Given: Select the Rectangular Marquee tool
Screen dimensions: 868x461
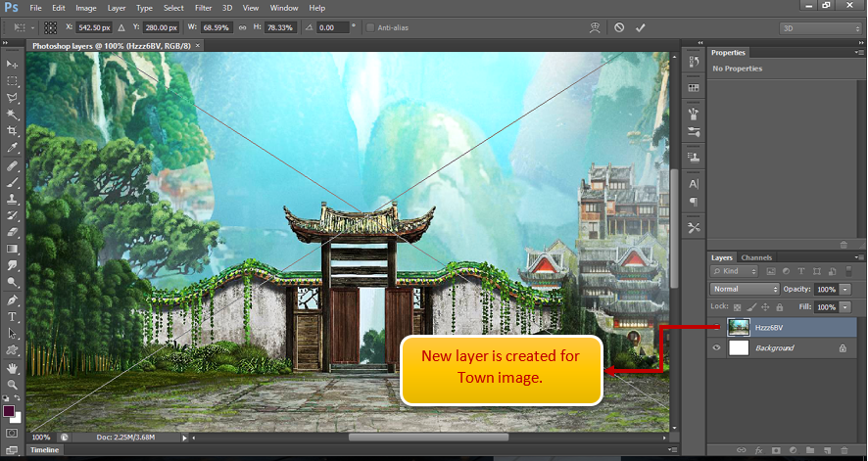Looking at the screenshot, I should click(12, 80).
